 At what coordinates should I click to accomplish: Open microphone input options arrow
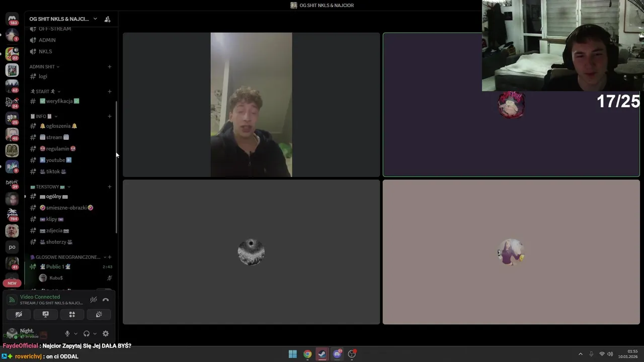click(x=75, y=333)
